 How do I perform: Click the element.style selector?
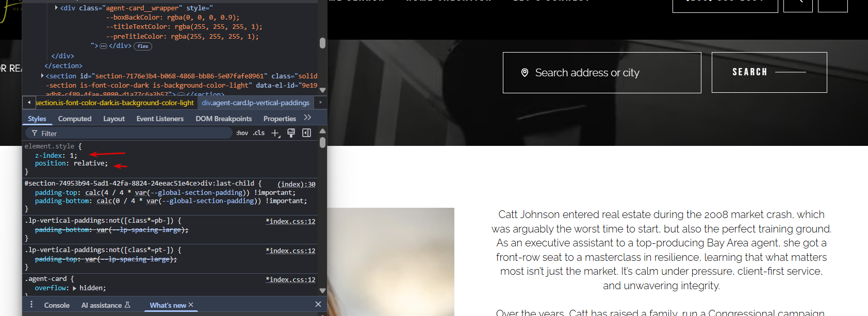50,146
